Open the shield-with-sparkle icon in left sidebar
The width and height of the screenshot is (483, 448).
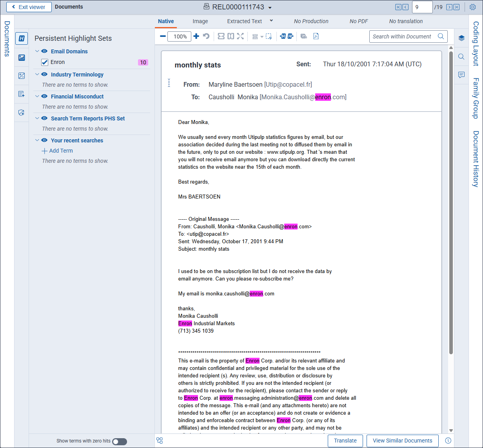pos(22,113)
